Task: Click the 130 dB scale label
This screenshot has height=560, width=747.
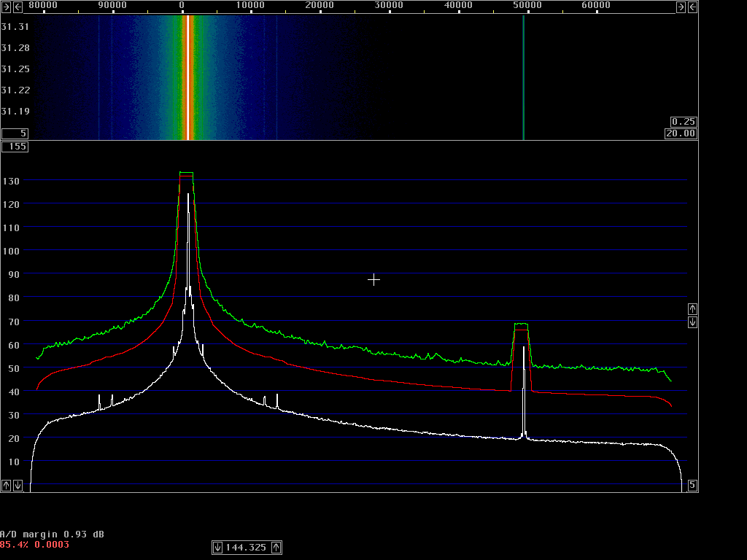Action: coord(11,181)
